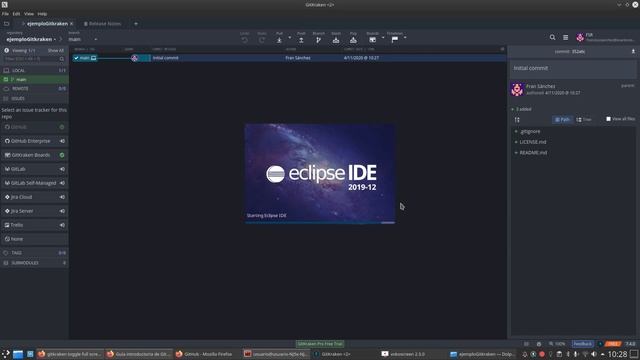
Task: Click the GitKraken Pro Free Trial badge
Action: coord(320,344)
